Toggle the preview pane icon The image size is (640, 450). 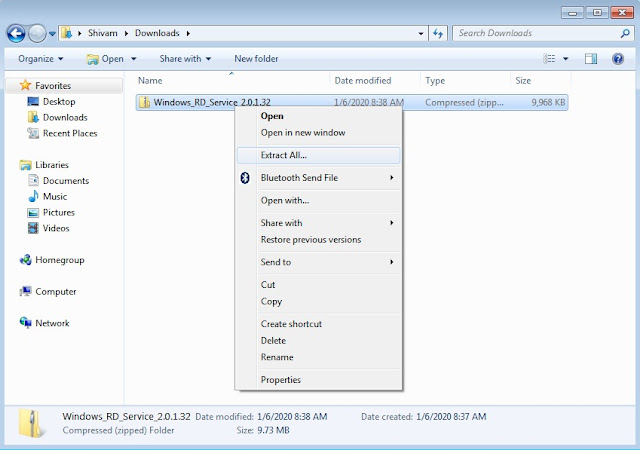(x=591, y=59)
